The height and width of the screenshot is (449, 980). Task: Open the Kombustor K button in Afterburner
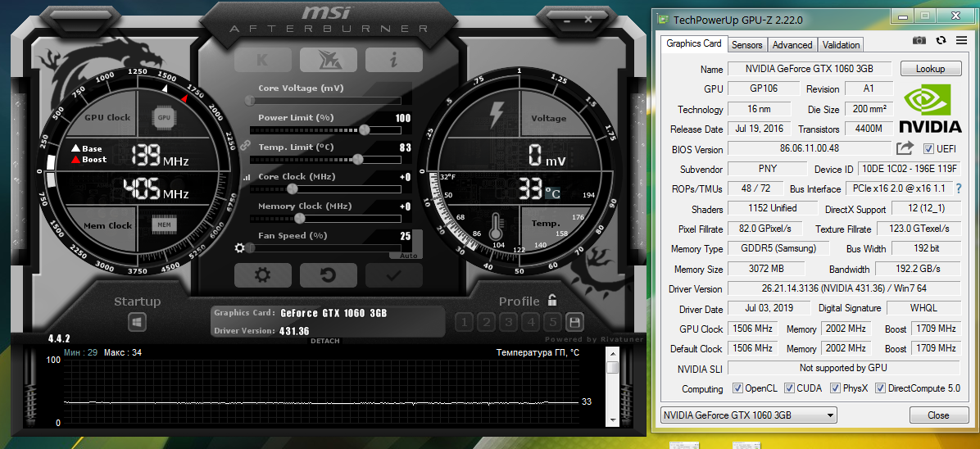point(262,60)
